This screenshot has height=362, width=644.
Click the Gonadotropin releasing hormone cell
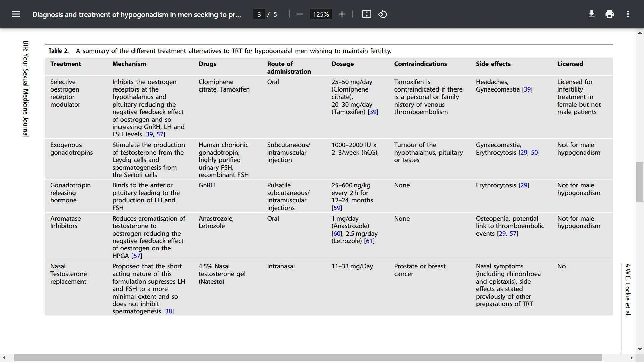(70, 193)
